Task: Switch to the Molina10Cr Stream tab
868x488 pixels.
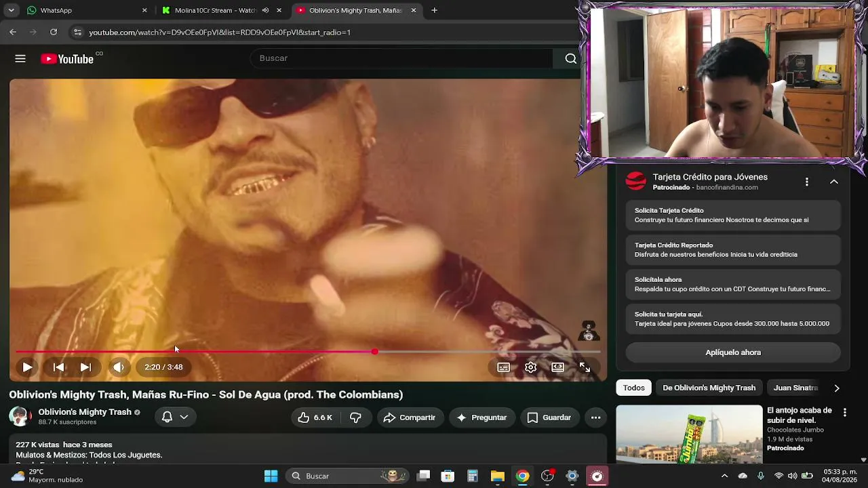Action: (x=221, y=10)
